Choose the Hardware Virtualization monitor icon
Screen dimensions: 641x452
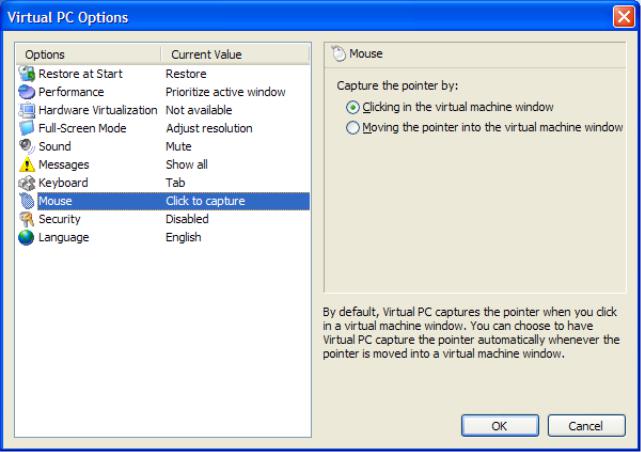(27, 110)
